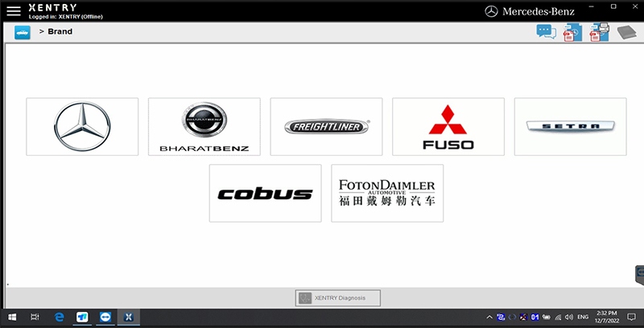Open the gray book manual icon
The image size is (644, 328).
point(627,32)
